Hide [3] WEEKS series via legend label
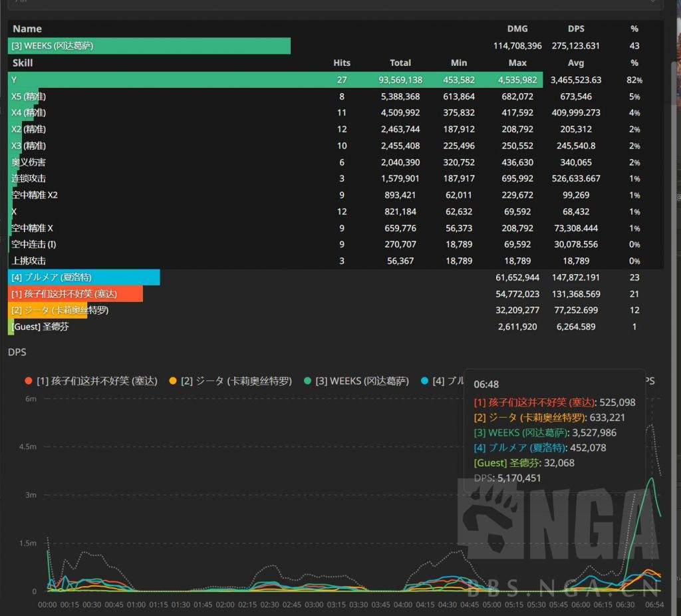Viewport: 681px width, 616px height. pyautogui.click(x=362, y=381)
